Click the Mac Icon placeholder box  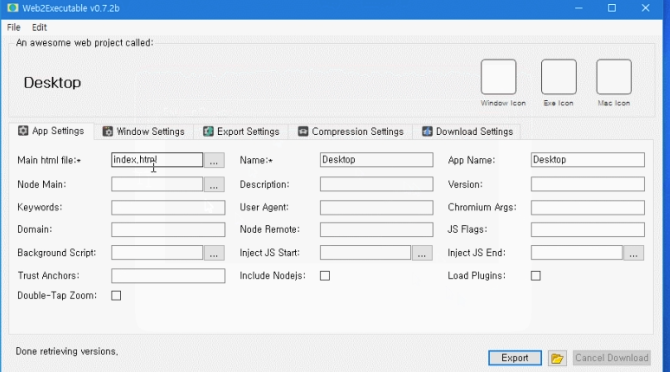(x=614, y=77)
